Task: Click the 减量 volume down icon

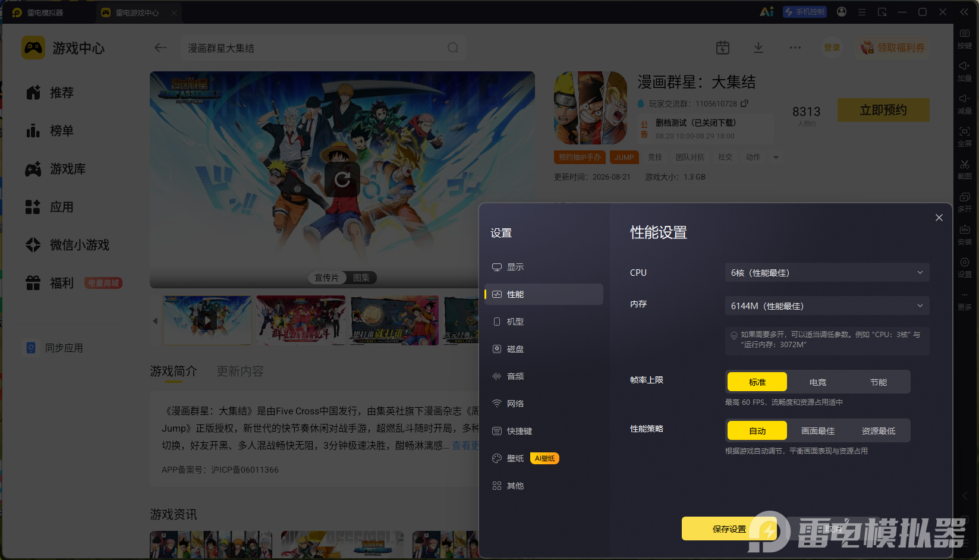Action: (x=965, y=105)
